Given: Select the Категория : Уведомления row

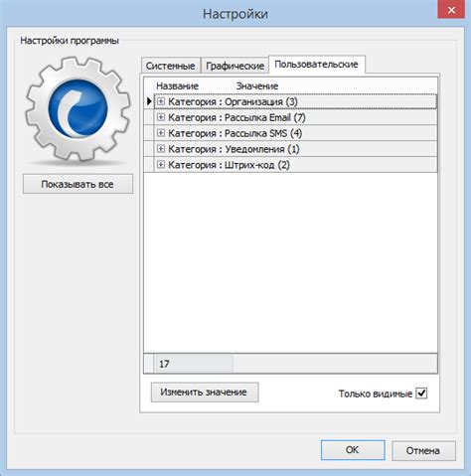Looking at the screenshot, I should [295, 149].
